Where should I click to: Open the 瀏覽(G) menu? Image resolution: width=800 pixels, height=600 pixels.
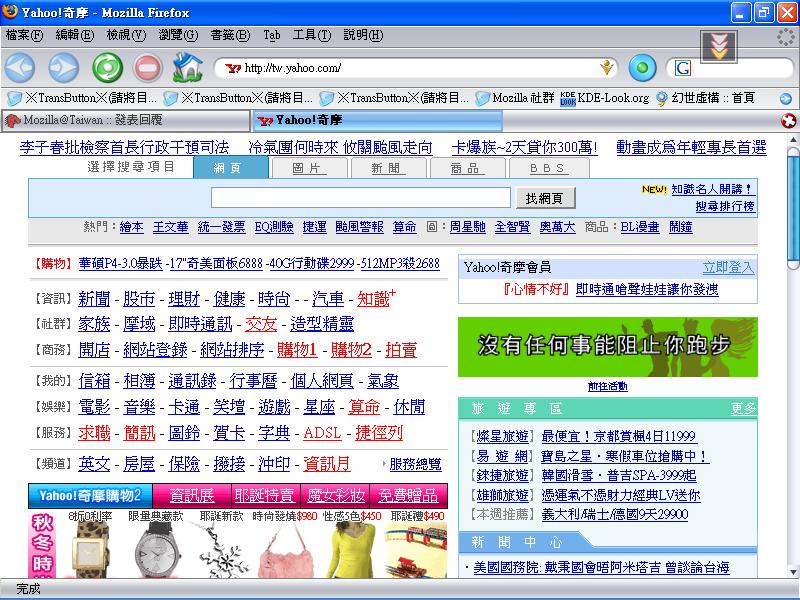(178, 35)
